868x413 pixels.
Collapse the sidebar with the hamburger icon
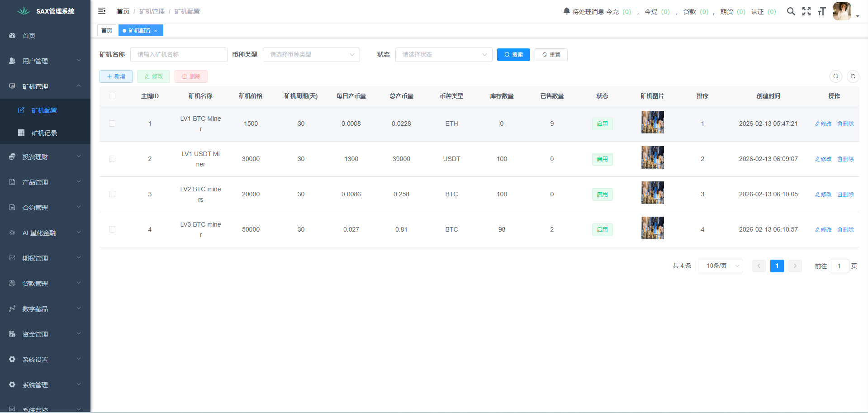[102, 11]
